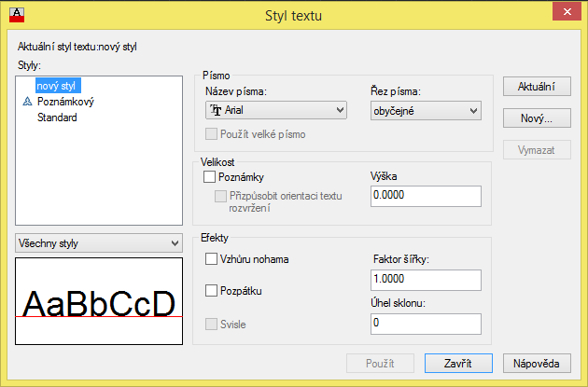Click the AaBbCcD font preview area
This screenshot has width=588, height=387.
pyautogui.click(x=99, y=301)
